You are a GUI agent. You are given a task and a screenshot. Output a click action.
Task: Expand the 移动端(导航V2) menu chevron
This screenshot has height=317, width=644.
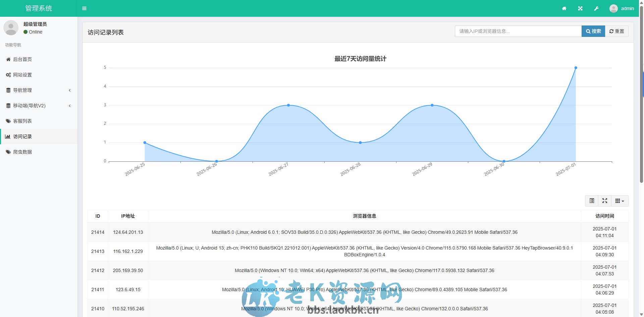click(70, 106)
